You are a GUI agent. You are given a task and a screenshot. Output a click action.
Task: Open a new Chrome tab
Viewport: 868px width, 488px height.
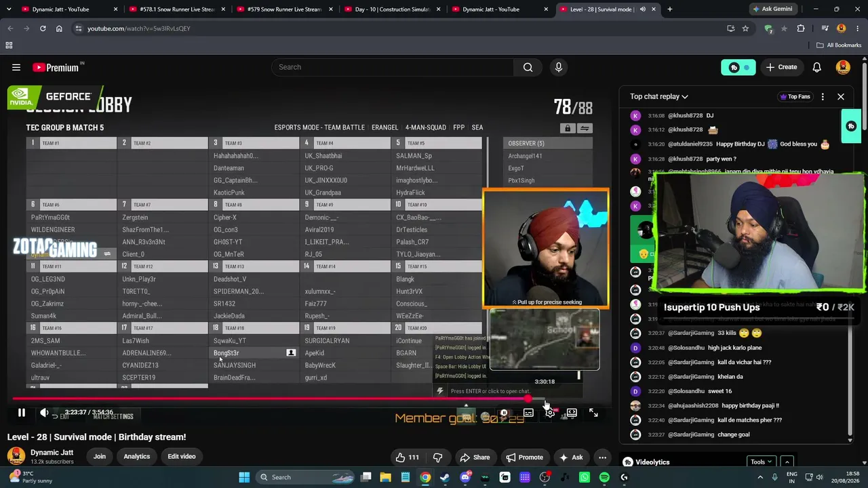click(x=670, y=9)
